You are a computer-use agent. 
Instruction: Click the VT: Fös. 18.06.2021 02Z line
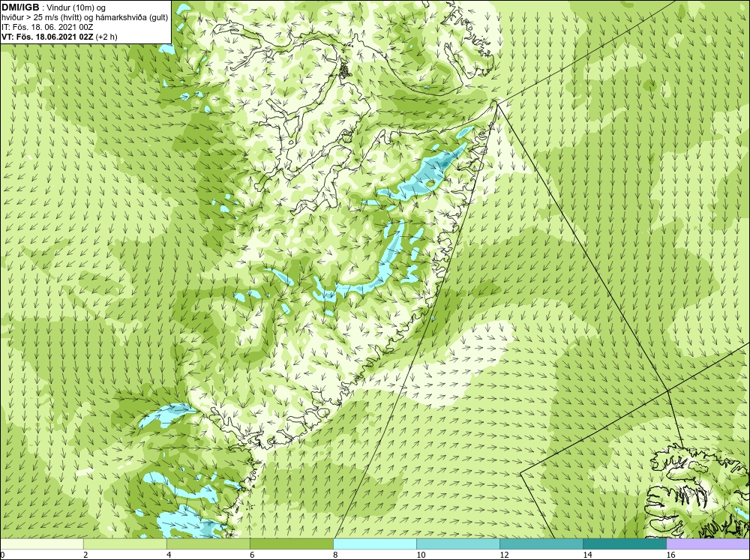pos(59,36)
